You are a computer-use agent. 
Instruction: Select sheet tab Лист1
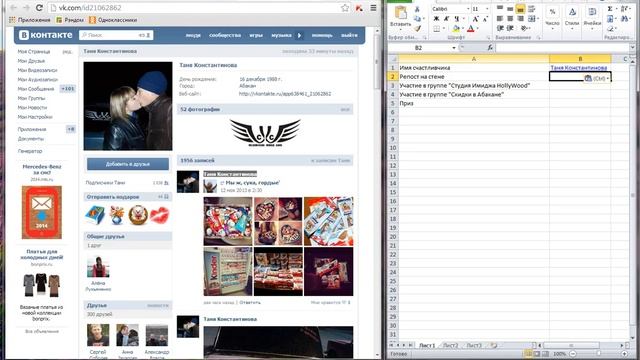point(427,345)
